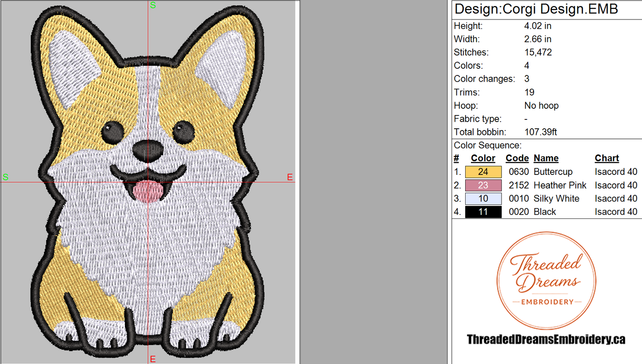Click the Trims value 19
Image resolution: width=642 pixels, height=364 pixels.
[529, 92]
